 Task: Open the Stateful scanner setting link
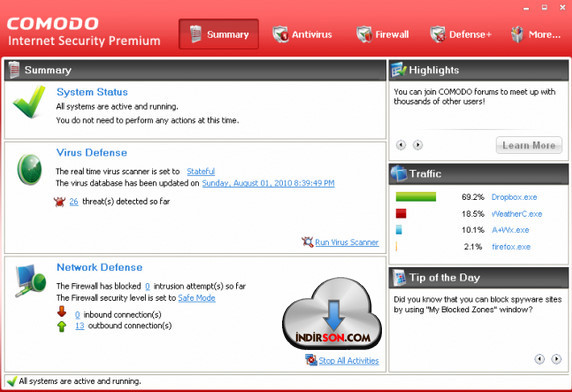(x=201, y=171)
